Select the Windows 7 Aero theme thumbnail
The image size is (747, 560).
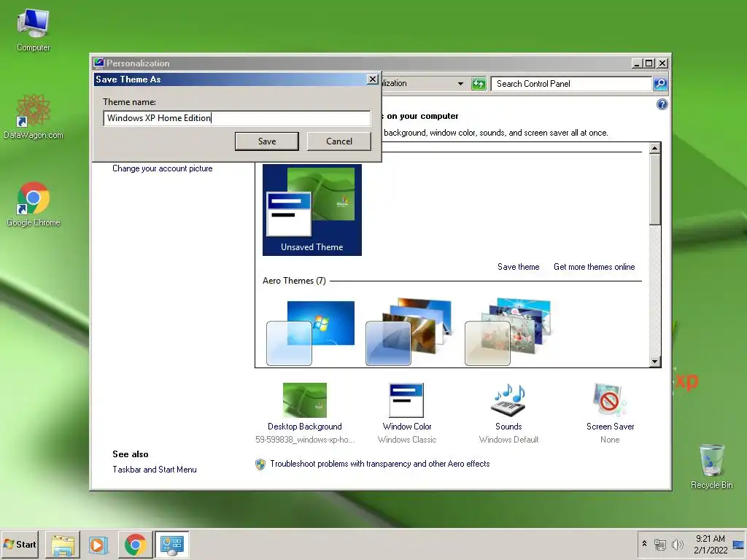311,332
